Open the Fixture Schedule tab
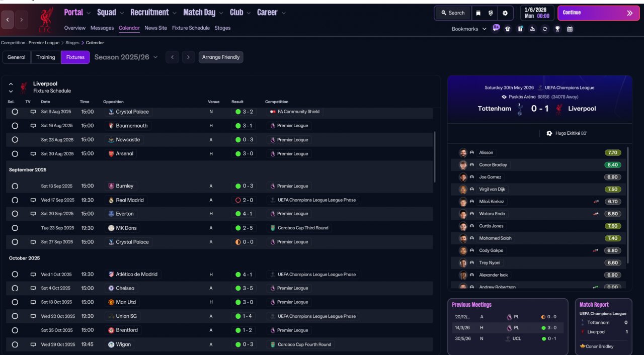644x355 pixels. (x=191, y=28)
